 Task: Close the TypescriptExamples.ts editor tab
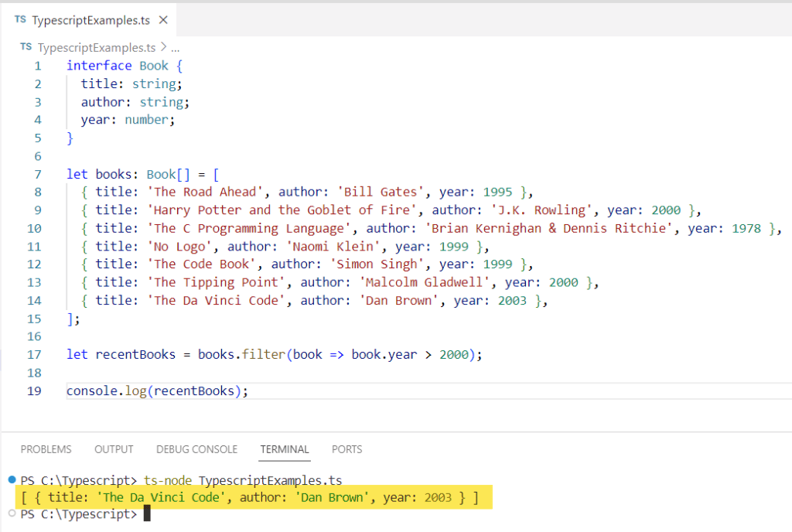(x=163, y=20)
